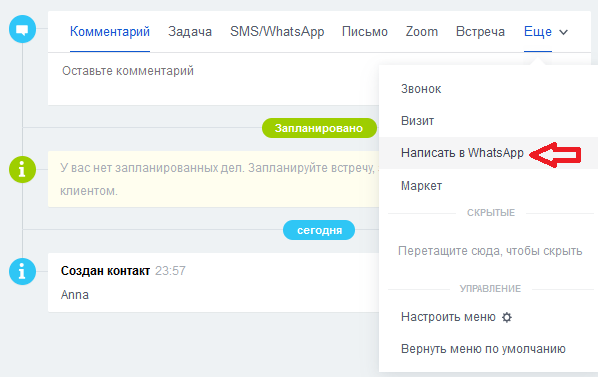Select the Встреча tab

480,32
